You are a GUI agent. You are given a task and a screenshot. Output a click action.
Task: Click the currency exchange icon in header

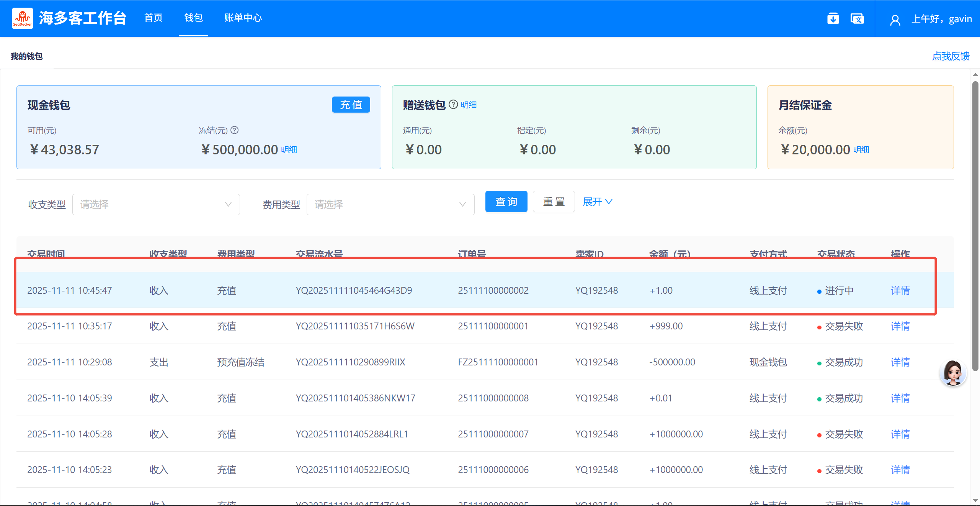857,18
